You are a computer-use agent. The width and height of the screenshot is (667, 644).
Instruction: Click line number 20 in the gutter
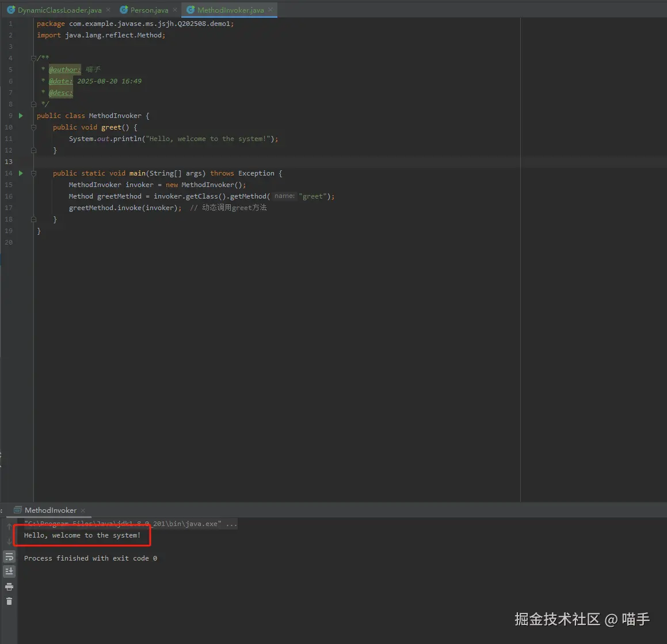(x=9, y=242)
